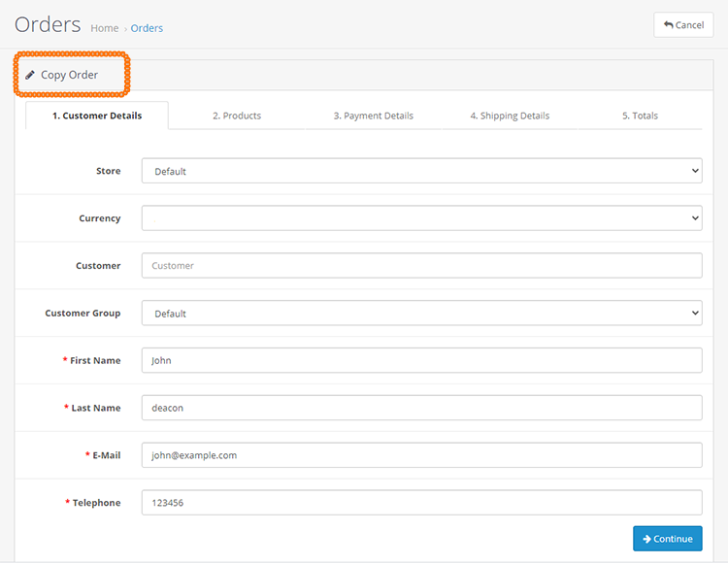Follow the Orders breadcrumb link
The image size is (728, 564).
[x=147, y=28]
